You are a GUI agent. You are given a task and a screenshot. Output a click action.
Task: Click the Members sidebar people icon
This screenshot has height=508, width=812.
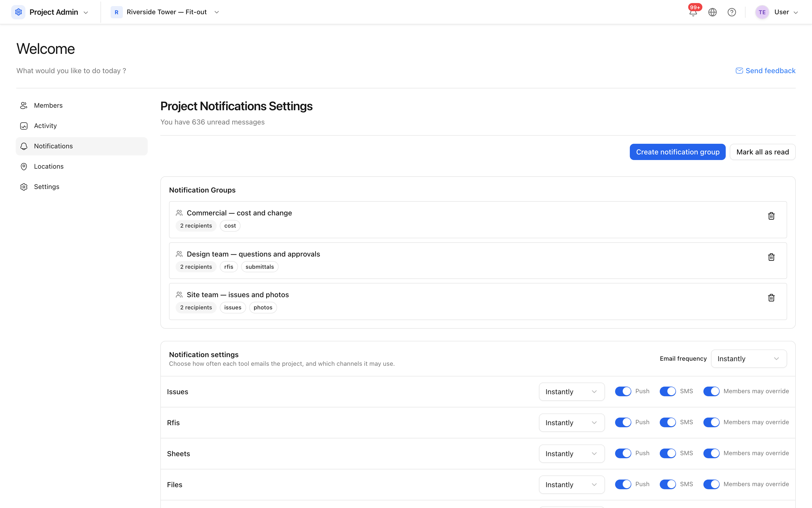point(24,105)
